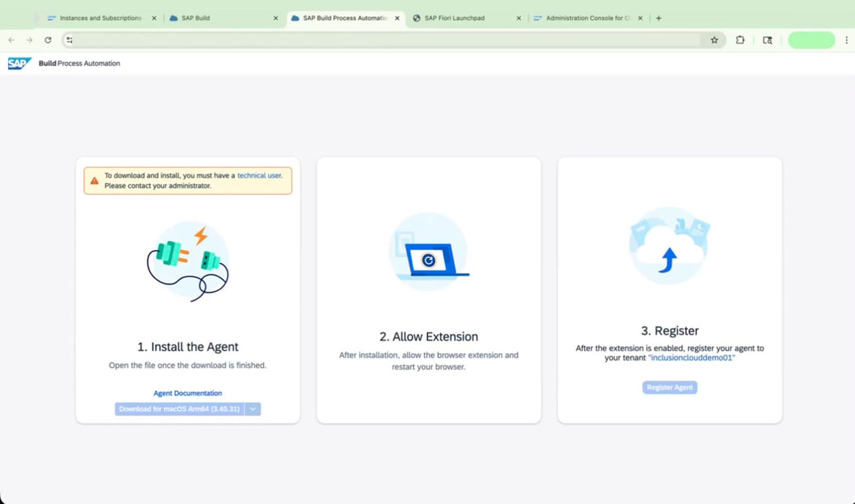Close the SAP Fiori Launchpad tab
Screen dimensions: 855x504
(x=519, y=18)
